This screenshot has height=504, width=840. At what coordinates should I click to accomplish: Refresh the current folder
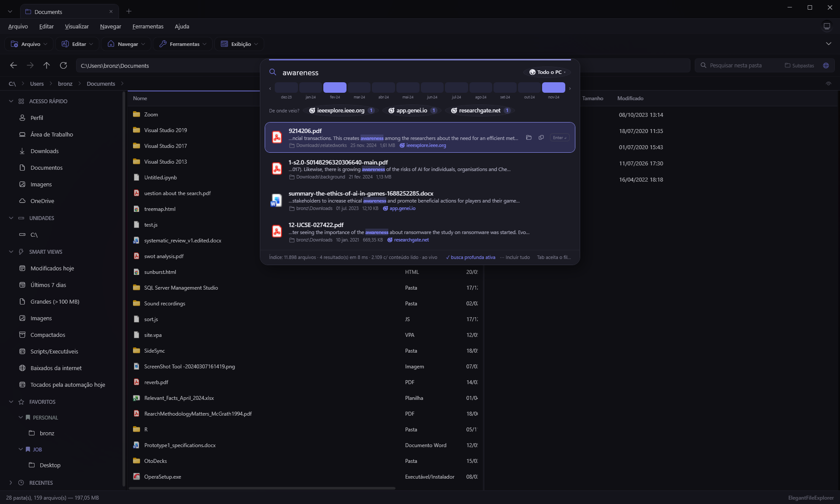coord(63,66)
